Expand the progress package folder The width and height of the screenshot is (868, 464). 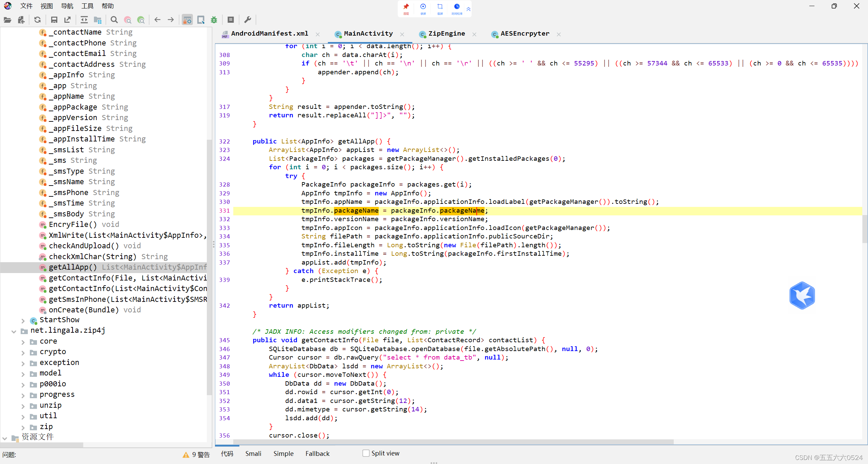point(23,395)
